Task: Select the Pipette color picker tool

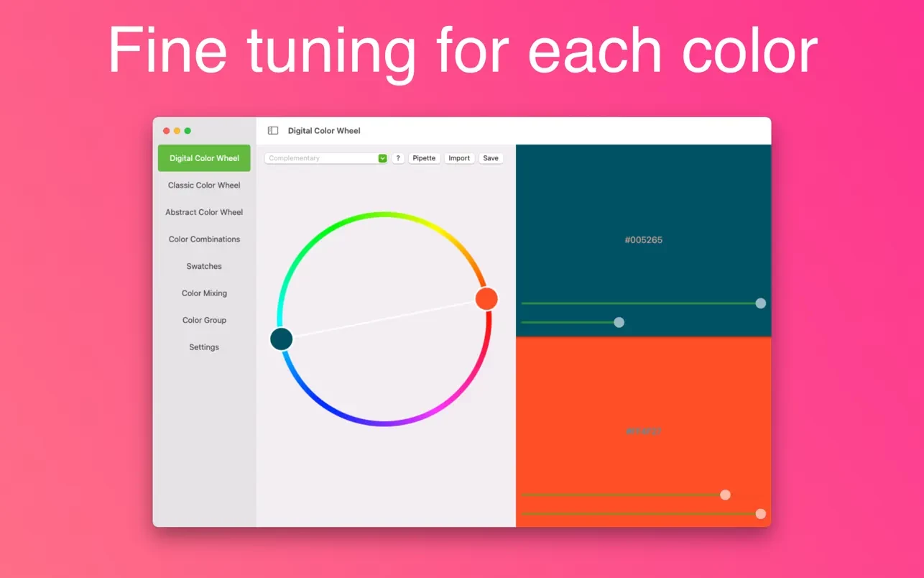Action: (x=424, y=157)
